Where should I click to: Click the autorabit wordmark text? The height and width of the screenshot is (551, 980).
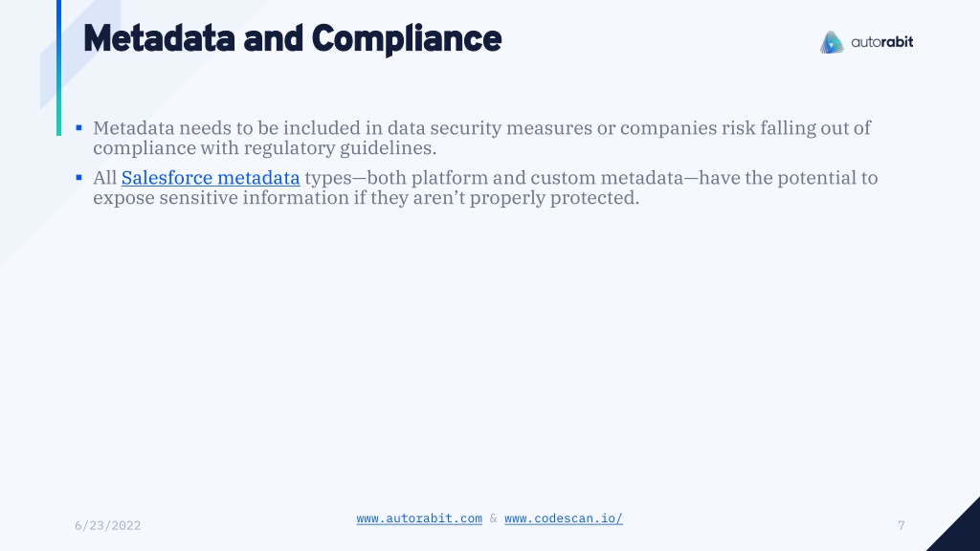coord(881,42)
